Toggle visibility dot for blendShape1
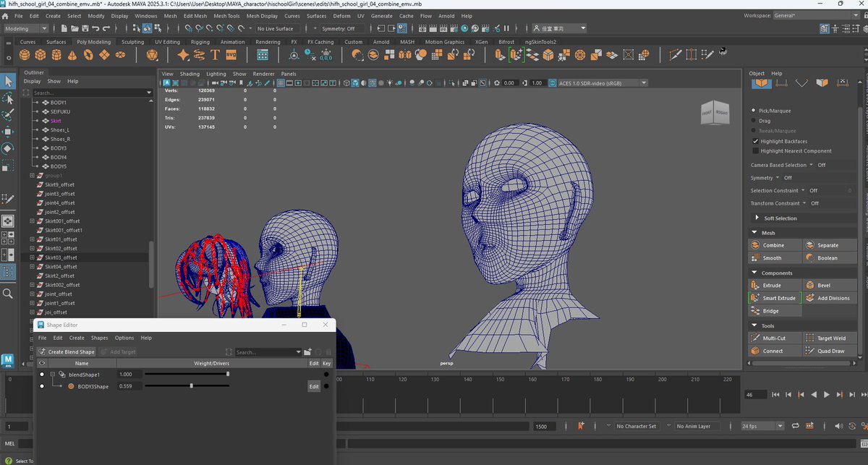 coord(42,375)
